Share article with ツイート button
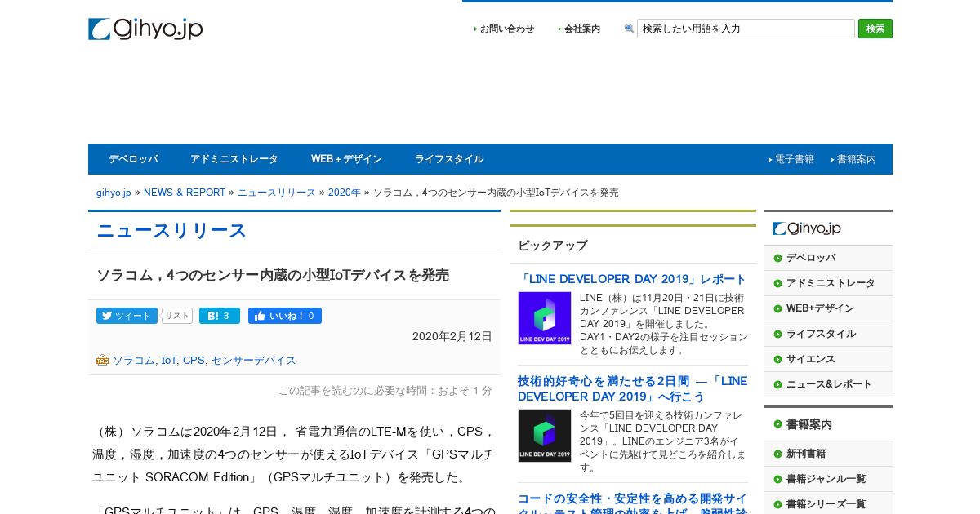 (127, 316)
